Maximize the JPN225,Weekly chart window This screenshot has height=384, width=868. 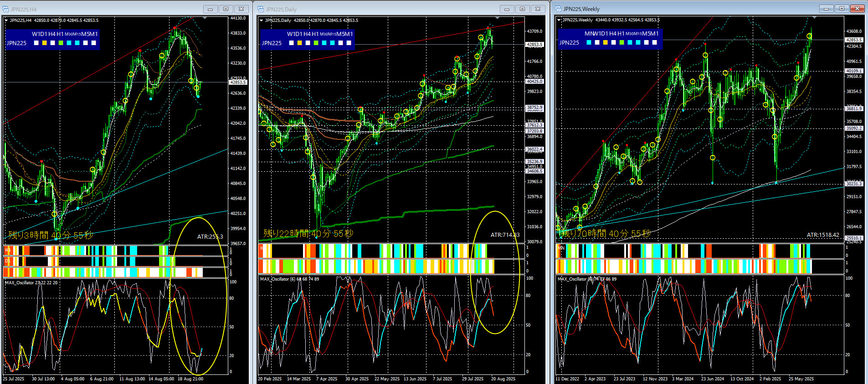[842, 9]
